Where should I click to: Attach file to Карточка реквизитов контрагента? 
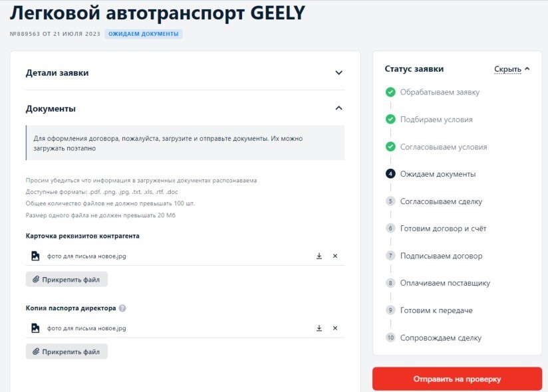67,280
